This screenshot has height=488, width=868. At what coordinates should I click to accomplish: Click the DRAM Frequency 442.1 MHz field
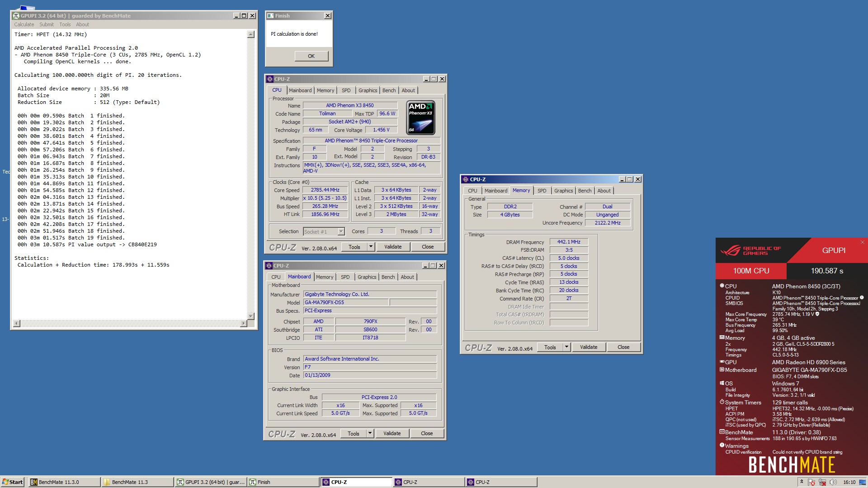click(569, 242)
